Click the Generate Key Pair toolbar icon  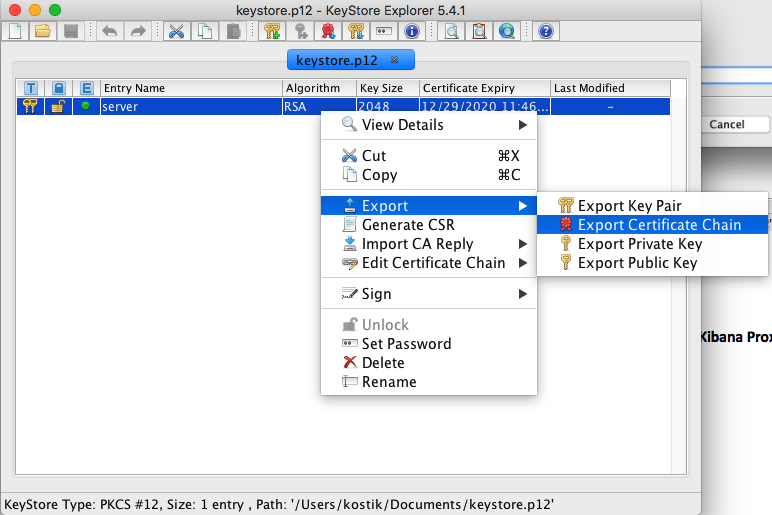(x=272, y=32)
